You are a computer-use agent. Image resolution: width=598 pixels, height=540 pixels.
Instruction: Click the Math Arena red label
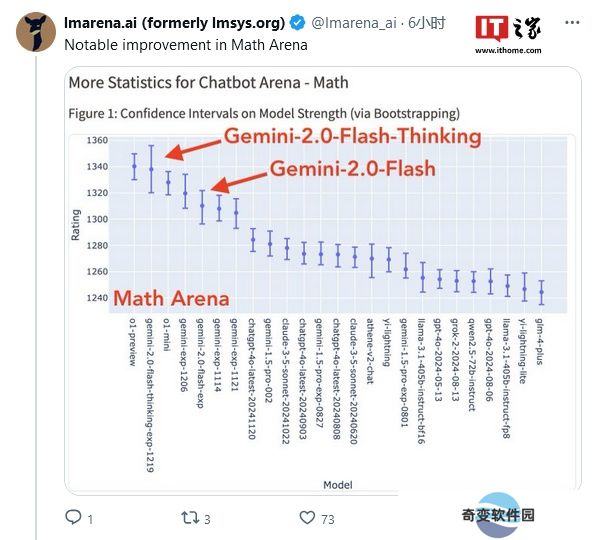click(171, 298)
